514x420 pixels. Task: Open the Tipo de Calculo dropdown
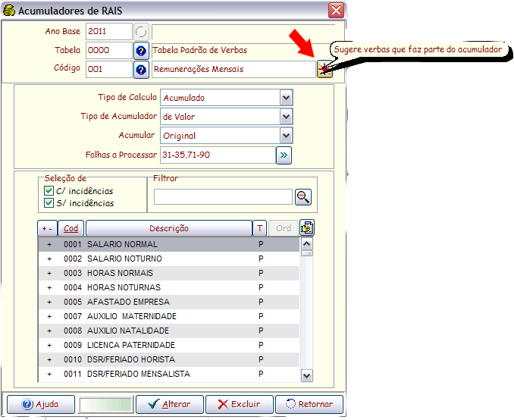point(286,98)
